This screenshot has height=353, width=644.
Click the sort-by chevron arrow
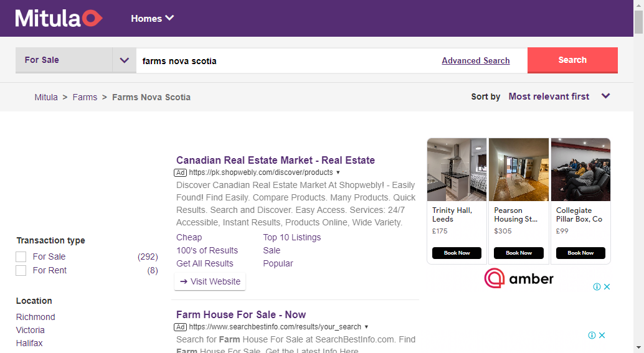pyautogui.click(x=605, y=96)
